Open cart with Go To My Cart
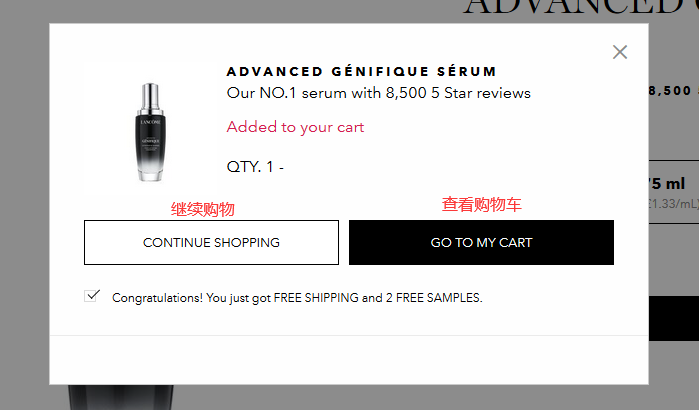699x410 pixels. click(x=481, y=243)
